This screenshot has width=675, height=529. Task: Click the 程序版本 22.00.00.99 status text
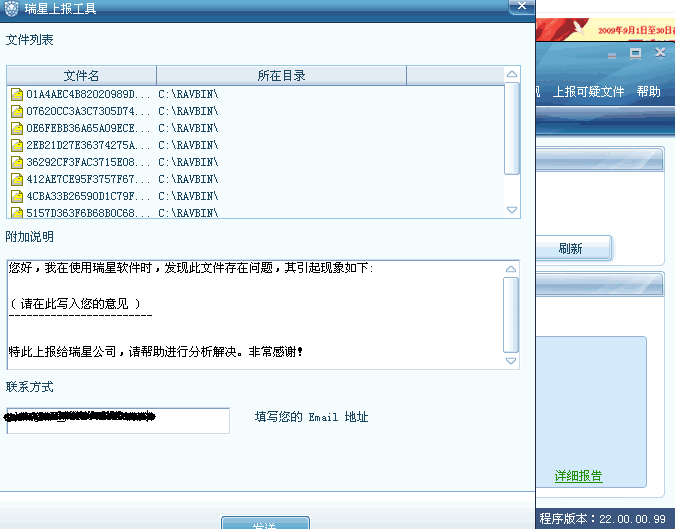tap(603, 518)
